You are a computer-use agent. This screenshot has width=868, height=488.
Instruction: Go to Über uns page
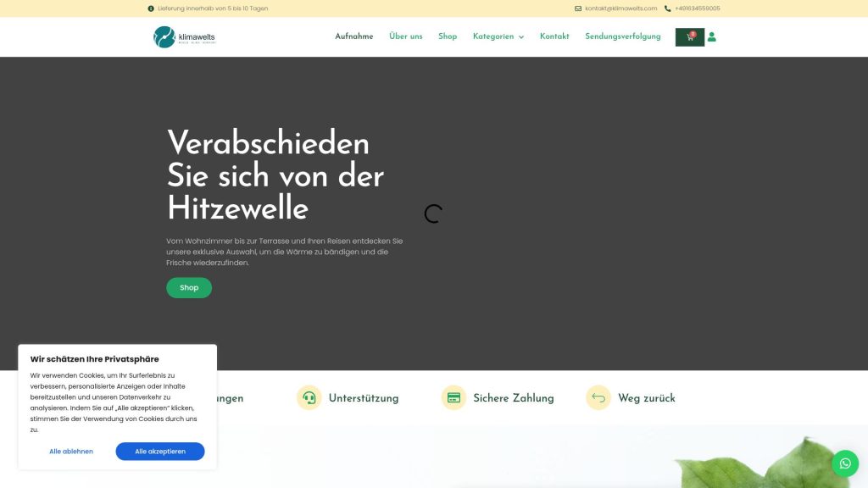(406, 36)
